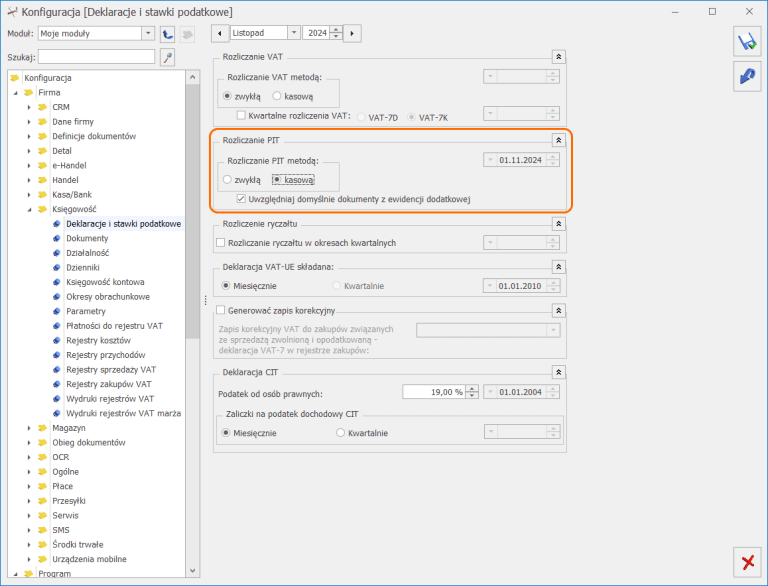Expand the Dane firmy node
Viewport: 768px width, 586px height.
click(x=29, y=122)
